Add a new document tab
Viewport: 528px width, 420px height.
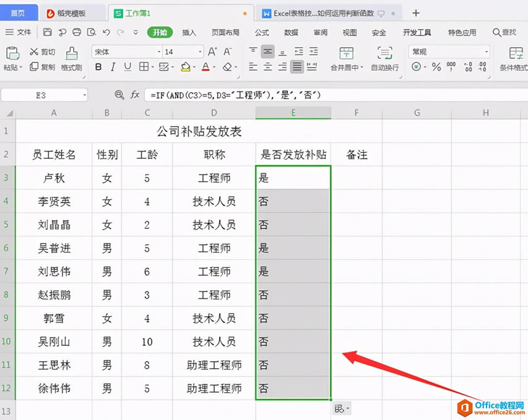416,13
